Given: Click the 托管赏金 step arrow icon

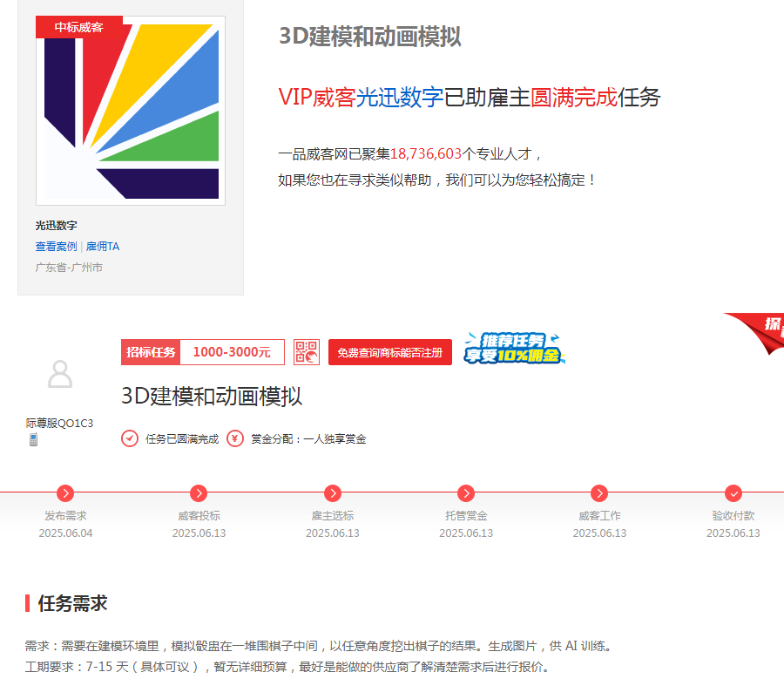Looking at the screenshot, I should tap(467, 492).
